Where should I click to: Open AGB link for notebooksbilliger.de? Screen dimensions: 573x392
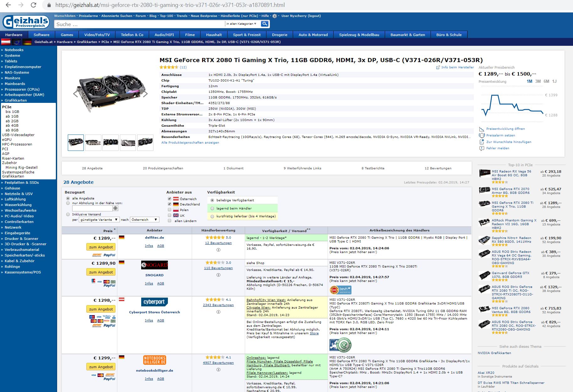click(160, 379)
